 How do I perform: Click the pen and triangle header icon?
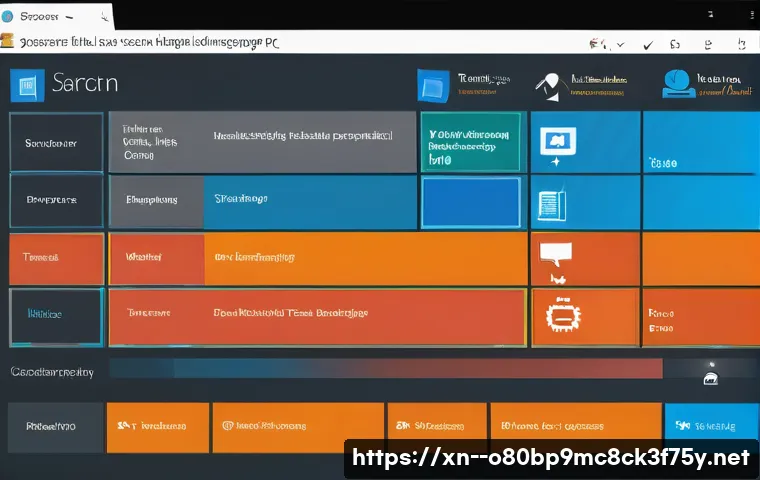548,87
